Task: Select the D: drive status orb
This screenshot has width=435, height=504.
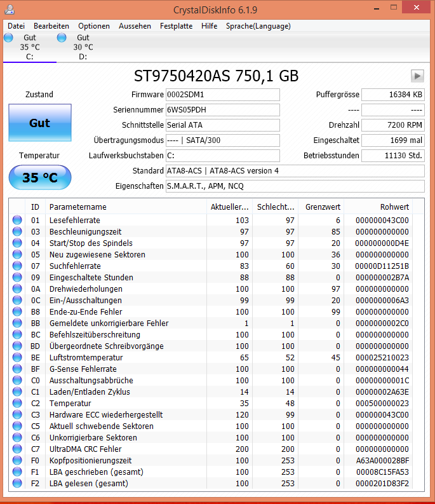Action: [x=62, y=37]
